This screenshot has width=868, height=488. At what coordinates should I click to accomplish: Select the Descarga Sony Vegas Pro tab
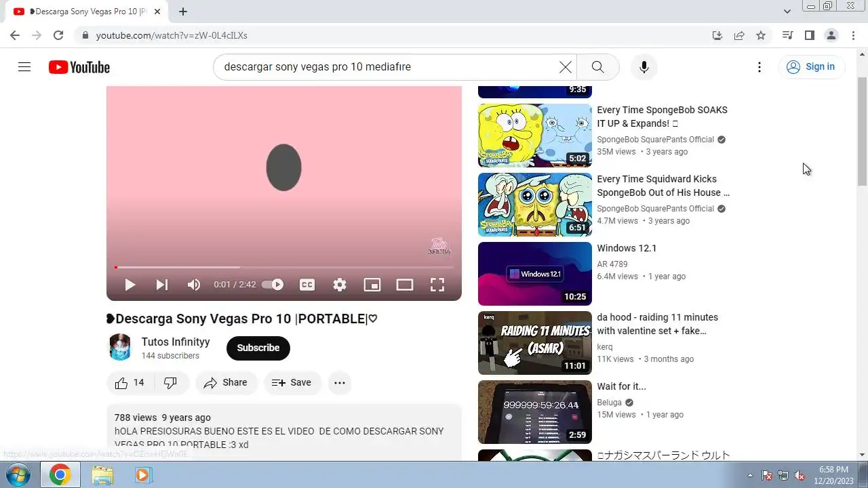pos(87,12)
